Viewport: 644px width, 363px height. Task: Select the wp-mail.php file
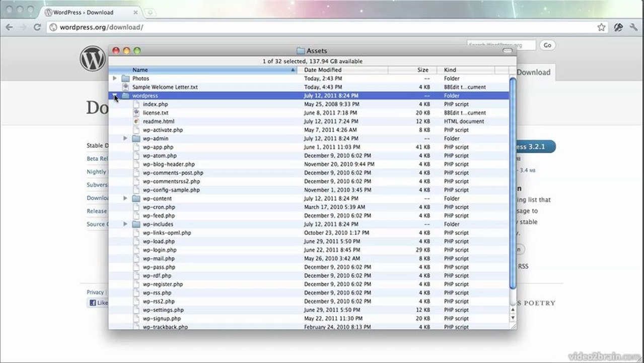tap(159, 259)
